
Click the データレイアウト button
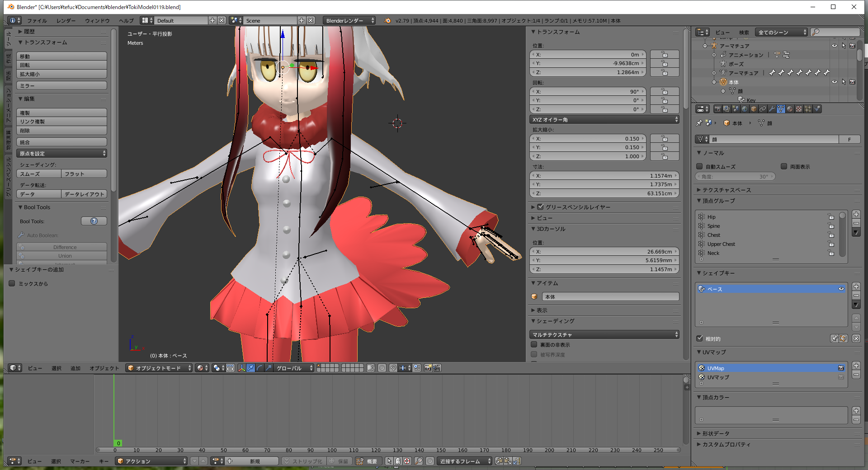[x=84, y=194]
